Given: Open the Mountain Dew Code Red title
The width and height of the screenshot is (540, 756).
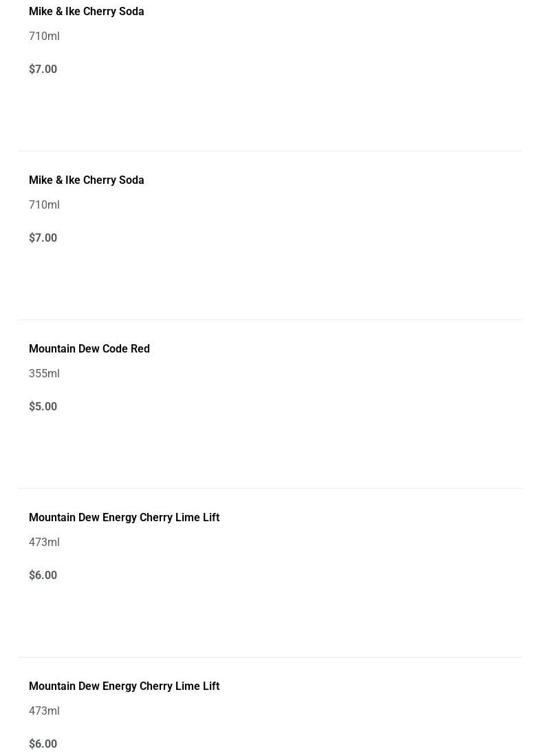Looking at the screenshot, I should pos(89,349).
